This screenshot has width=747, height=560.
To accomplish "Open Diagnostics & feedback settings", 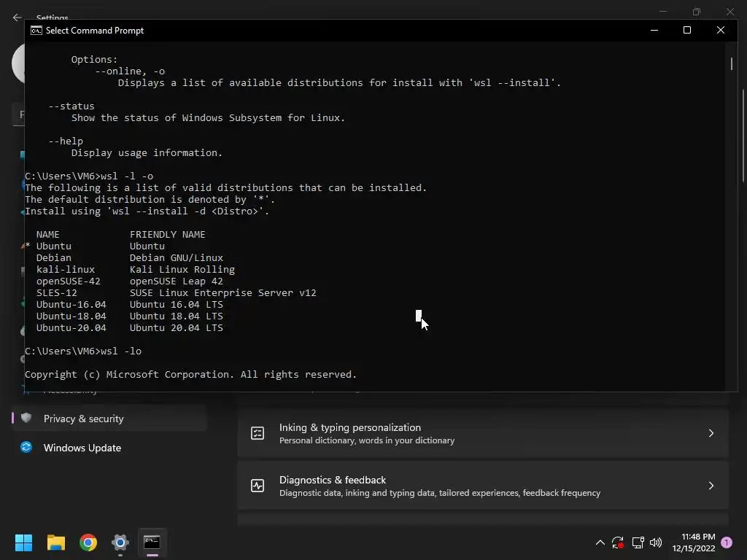I will pos(483,486).
